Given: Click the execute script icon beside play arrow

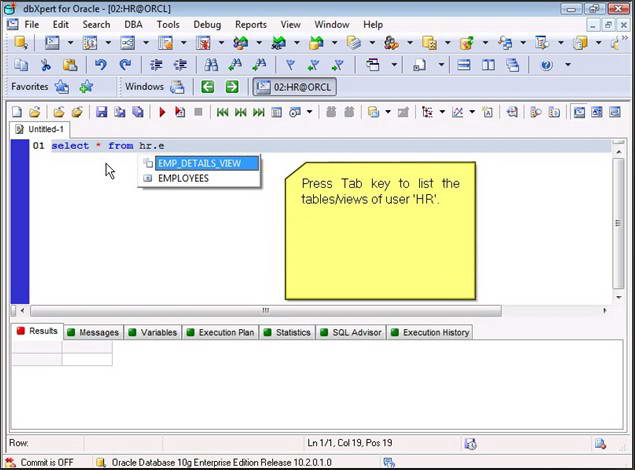Looking at the screenshot, I should (x=180, y=112).
